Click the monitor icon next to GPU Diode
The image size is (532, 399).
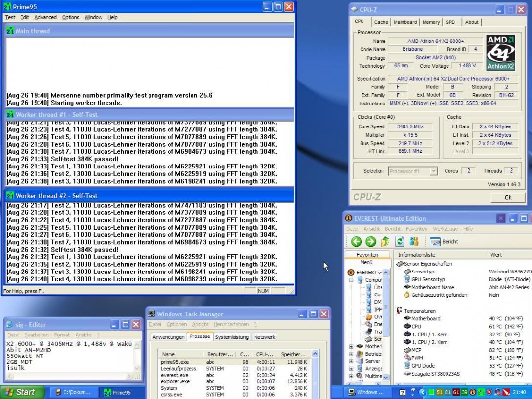point(407,365)
